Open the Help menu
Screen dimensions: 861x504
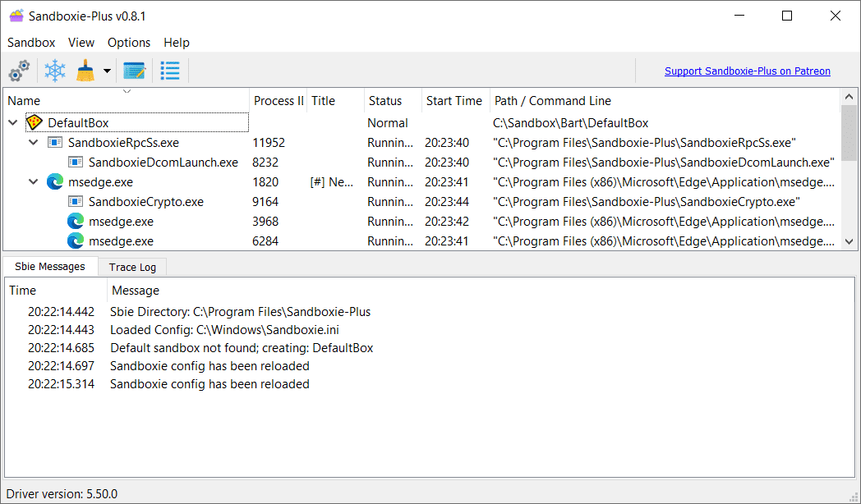177,42
